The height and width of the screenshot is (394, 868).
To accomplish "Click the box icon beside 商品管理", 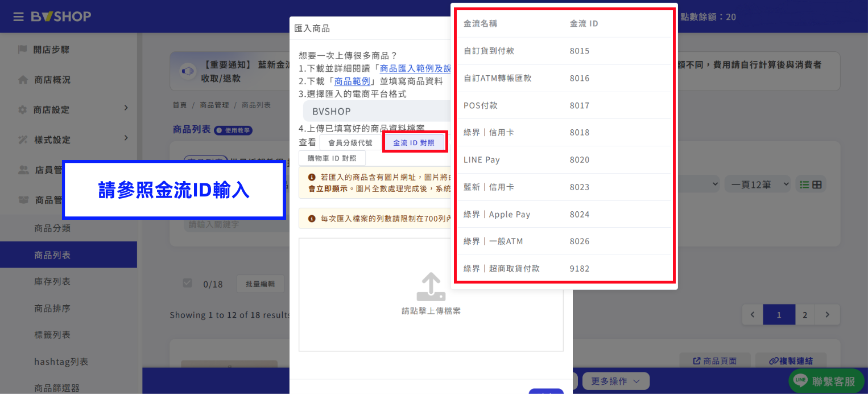I will click(x=23, y=200).
